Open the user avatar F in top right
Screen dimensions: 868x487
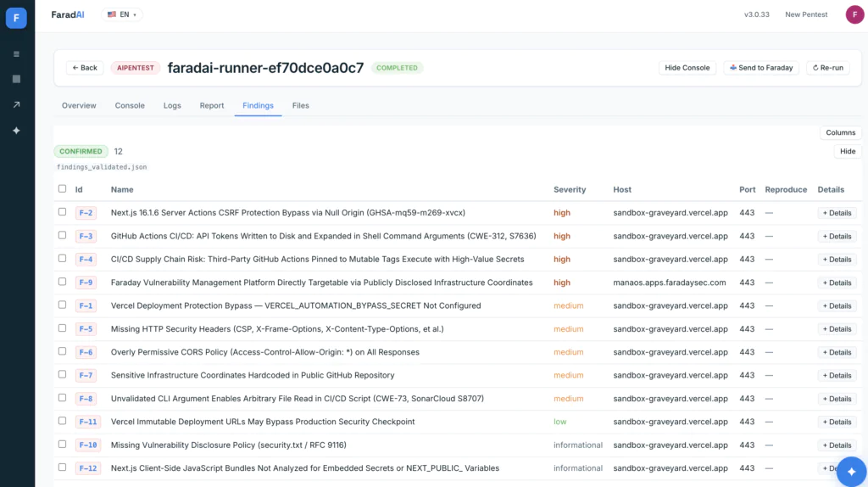point(854,14)
